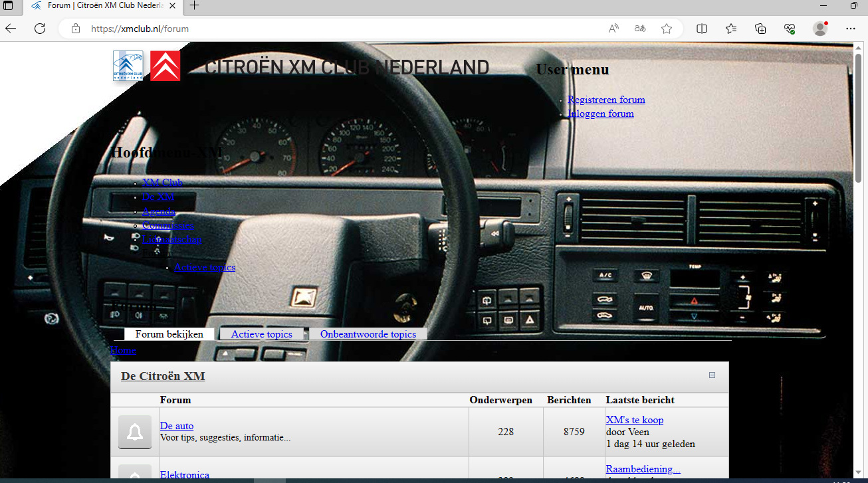
Task: Open the De XM menu link
Action: point(158,197)
